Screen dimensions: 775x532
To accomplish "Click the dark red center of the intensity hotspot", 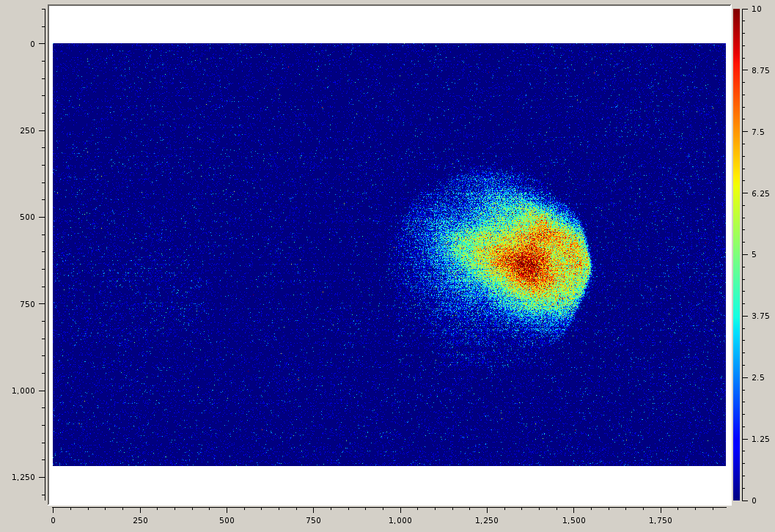I will (527, 264).
